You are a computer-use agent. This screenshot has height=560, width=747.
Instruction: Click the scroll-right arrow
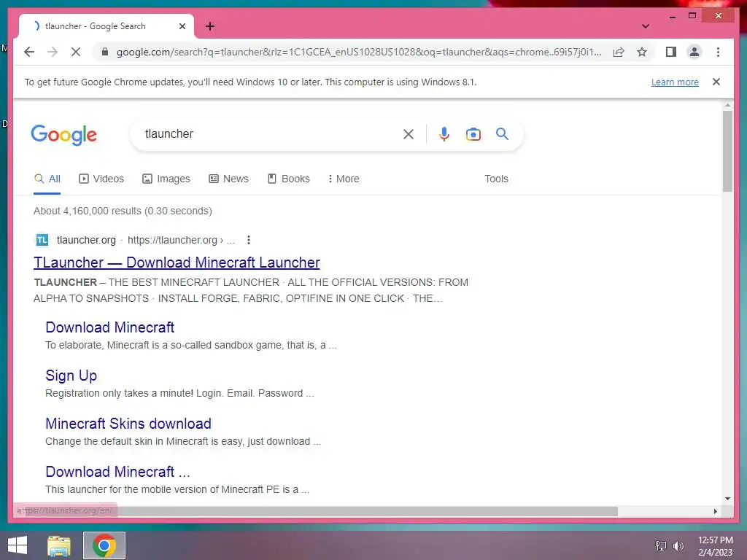click(715, 511)
